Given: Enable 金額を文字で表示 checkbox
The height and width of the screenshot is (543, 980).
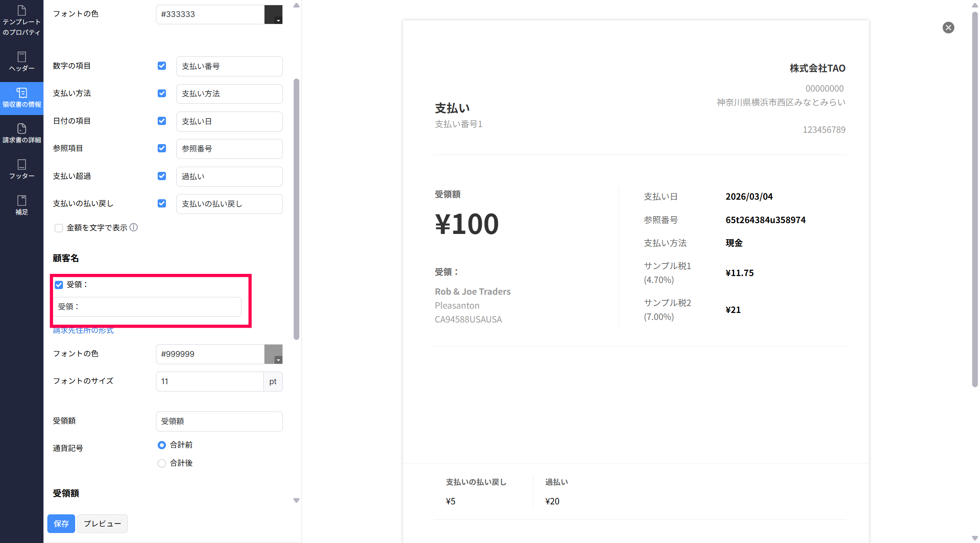Looking at the screenshot, I should coord(59,228).
